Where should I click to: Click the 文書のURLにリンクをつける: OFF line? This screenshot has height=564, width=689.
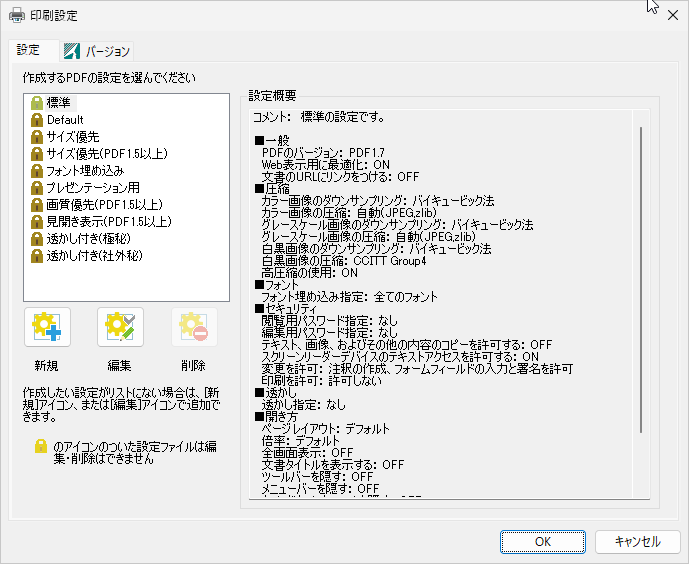[x=340, y=177]
